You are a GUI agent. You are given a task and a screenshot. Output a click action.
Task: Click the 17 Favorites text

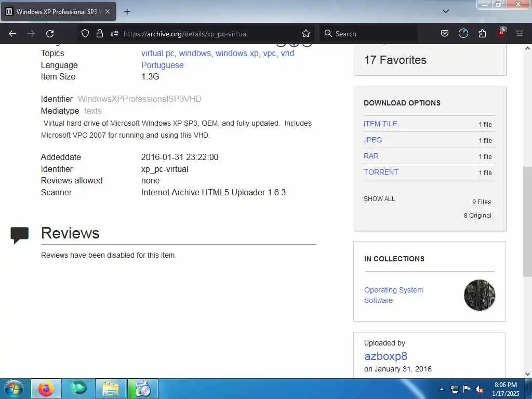pyautogui.click(x=395, y=60)
